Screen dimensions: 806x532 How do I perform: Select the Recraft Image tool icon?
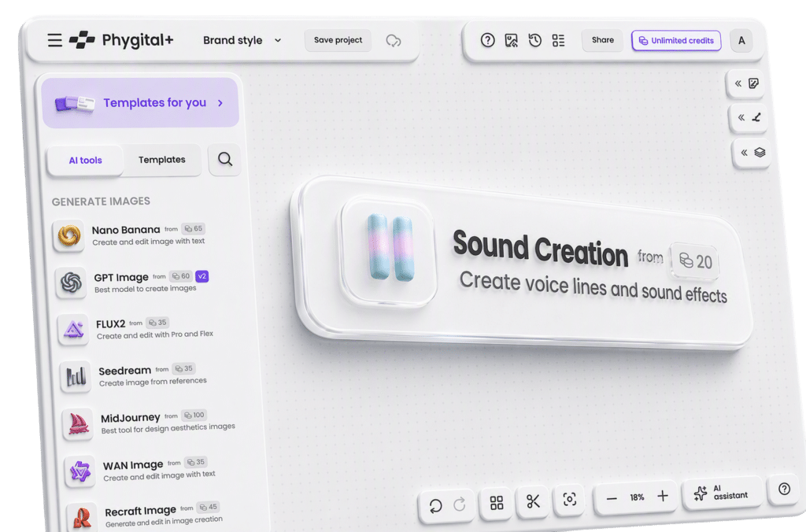(82, 516)
